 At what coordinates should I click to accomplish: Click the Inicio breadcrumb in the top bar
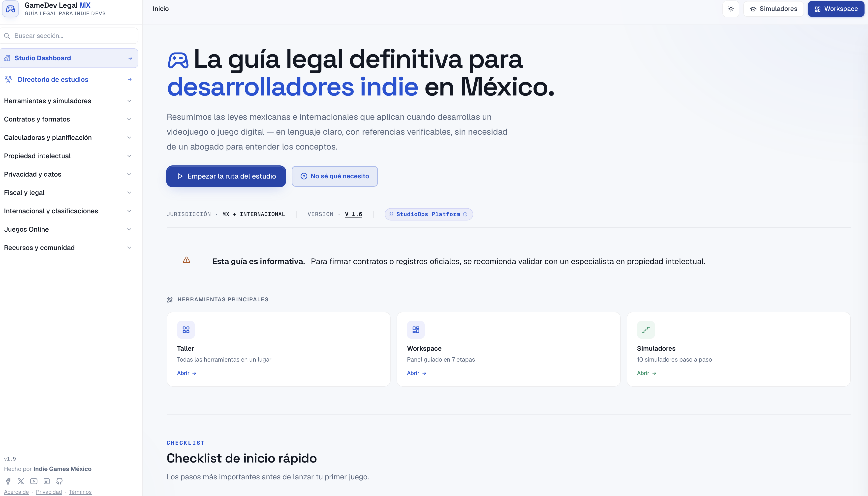tap(161, 9)
